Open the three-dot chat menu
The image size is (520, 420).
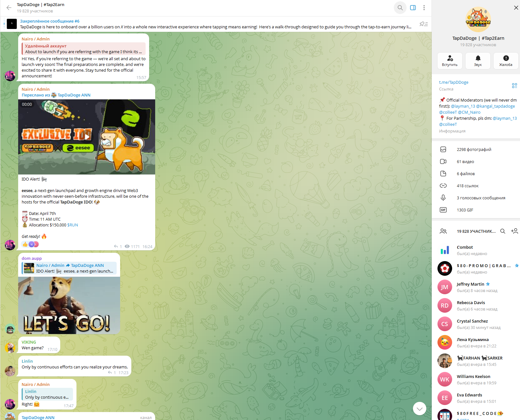tap(424, 8)
